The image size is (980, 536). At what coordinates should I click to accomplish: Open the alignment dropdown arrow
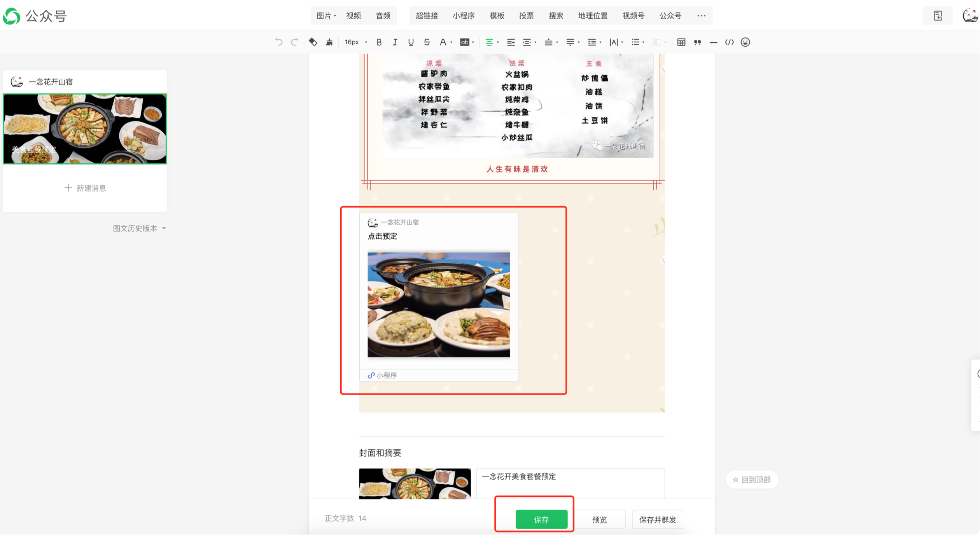(x=498, y=42)
